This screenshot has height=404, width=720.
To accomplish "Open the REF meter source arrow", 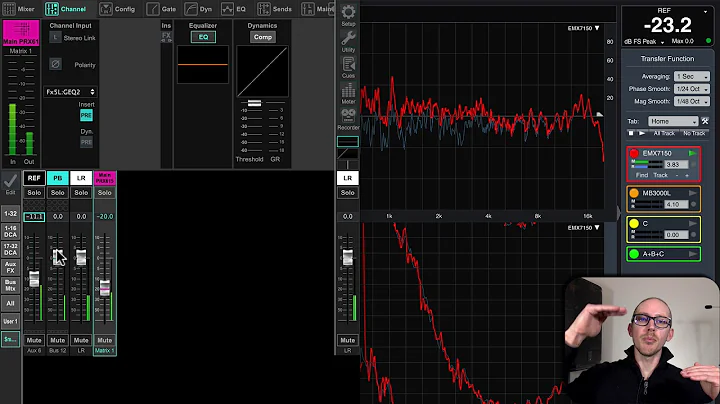I will click(x=705, y=11).
